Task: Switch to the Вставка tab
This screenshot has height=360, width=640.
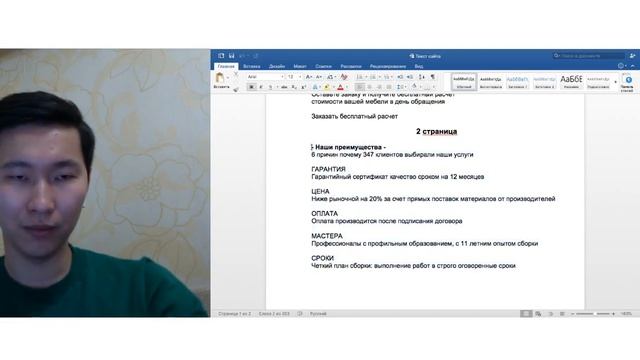Action: [x=251, y=66]
